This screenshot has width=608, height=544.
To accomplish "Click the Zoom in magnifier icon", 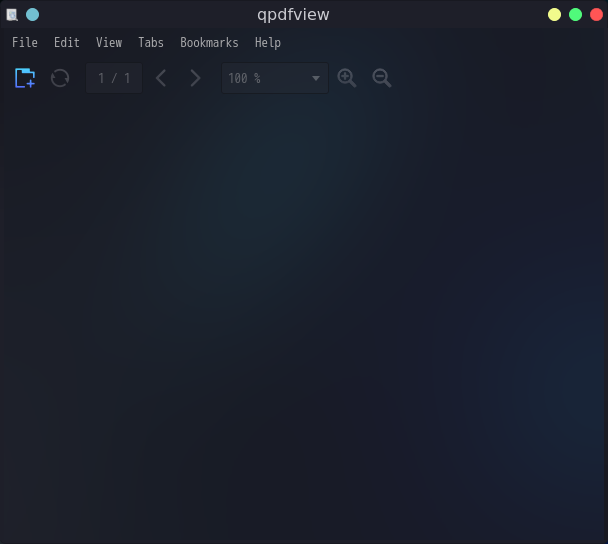I will tap(347, 78).
